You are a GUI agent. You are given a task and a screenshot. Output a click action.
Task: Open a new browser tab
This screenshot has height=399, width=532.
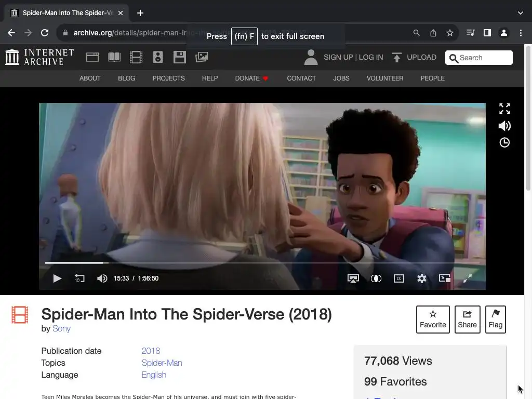(x=140, y=13)
